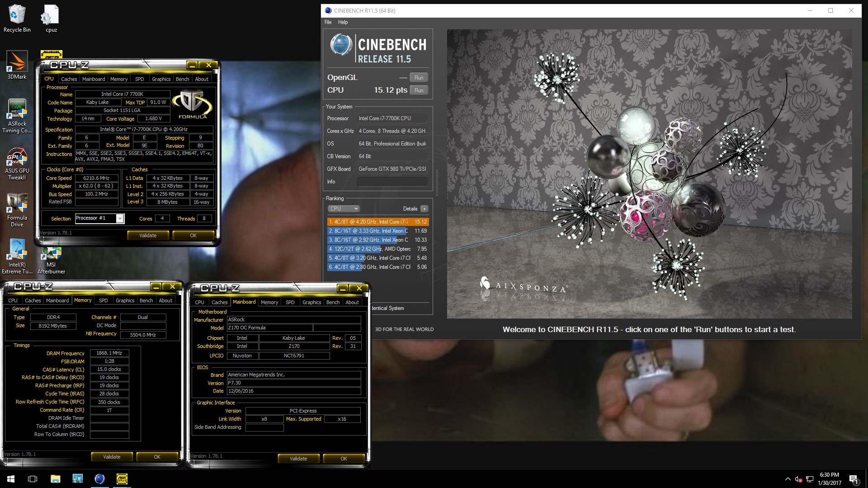Click the Info field in Your System
This screenshot has width=868, height=488.
tap(392, 182)
